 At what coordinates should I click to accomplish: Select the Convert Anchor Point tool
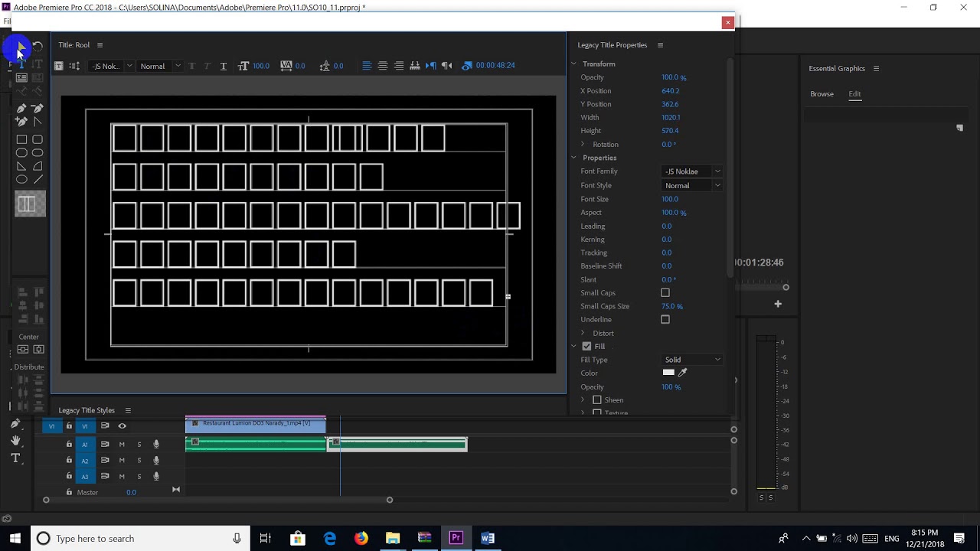[x=38, y=121]
